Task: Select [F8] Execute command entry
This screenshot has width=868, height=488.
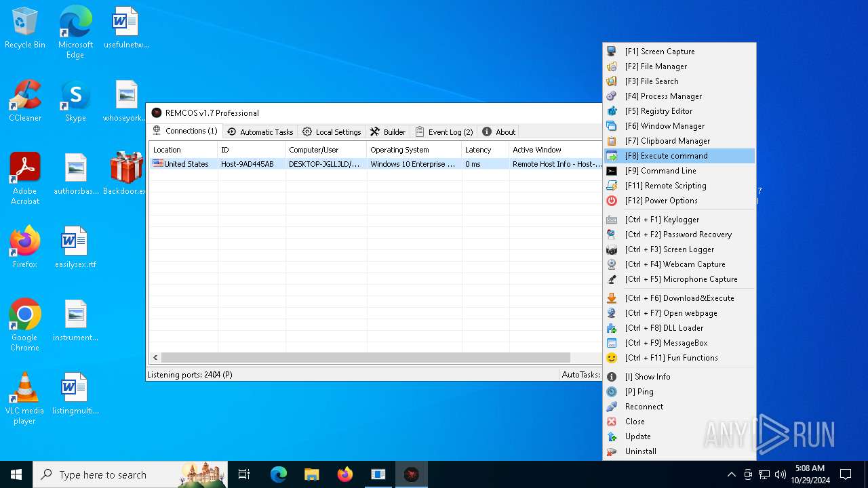Action: point(679,156)
